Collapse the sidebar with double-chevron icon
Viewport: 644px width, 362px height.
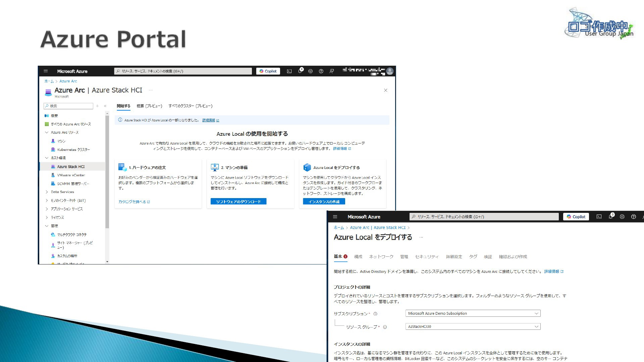[x=105, y=106]
